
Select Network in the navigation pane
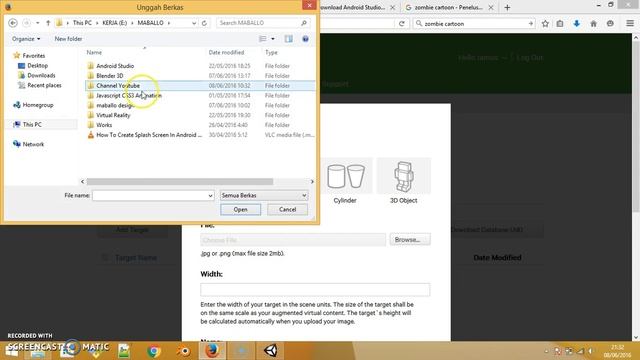pyautogui.click(x=33, y=144)
